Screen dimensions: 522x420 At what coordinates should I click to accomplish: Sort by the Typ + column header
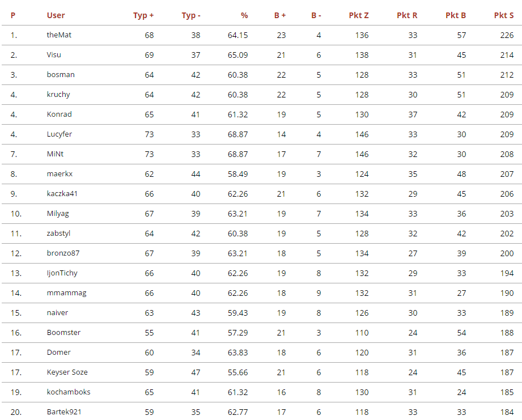(143, 15)
